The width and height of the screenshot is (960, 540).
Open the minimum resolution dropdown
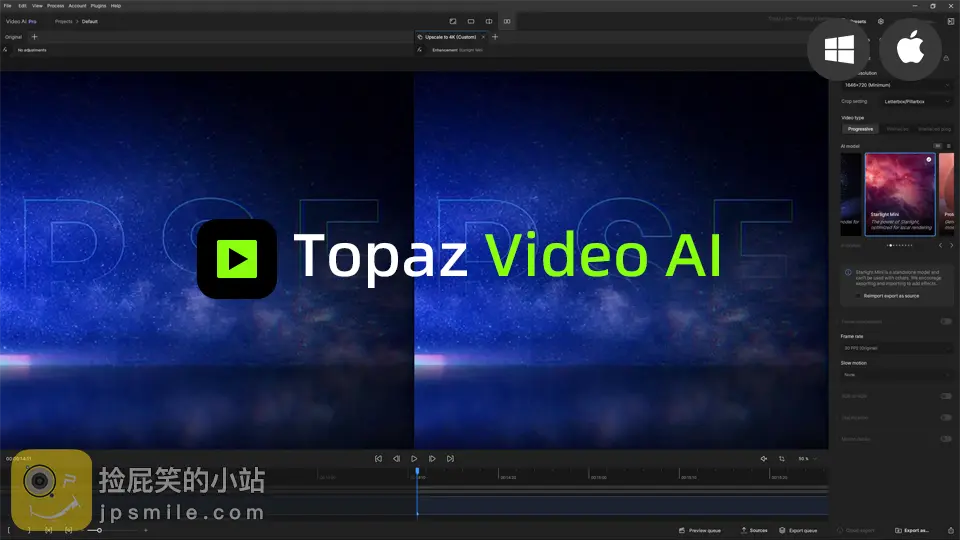pos(896,85)
